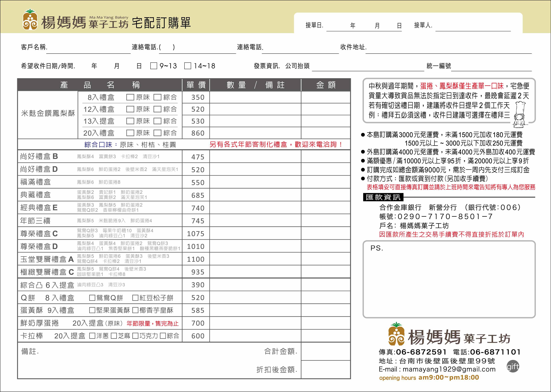The height and width of the screenshot is (392, 551).
Task: Check the 堅果蛋黃酥 option
Action: point(92,310)
